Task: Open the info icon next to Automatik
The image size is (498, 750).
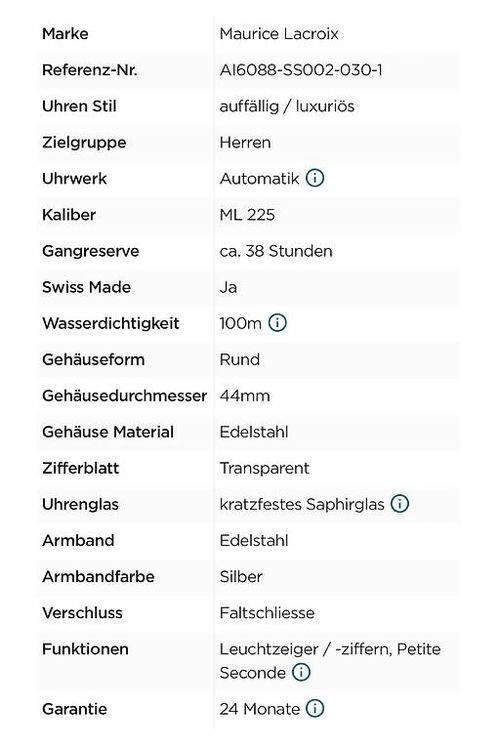Action: pos(315,178)
